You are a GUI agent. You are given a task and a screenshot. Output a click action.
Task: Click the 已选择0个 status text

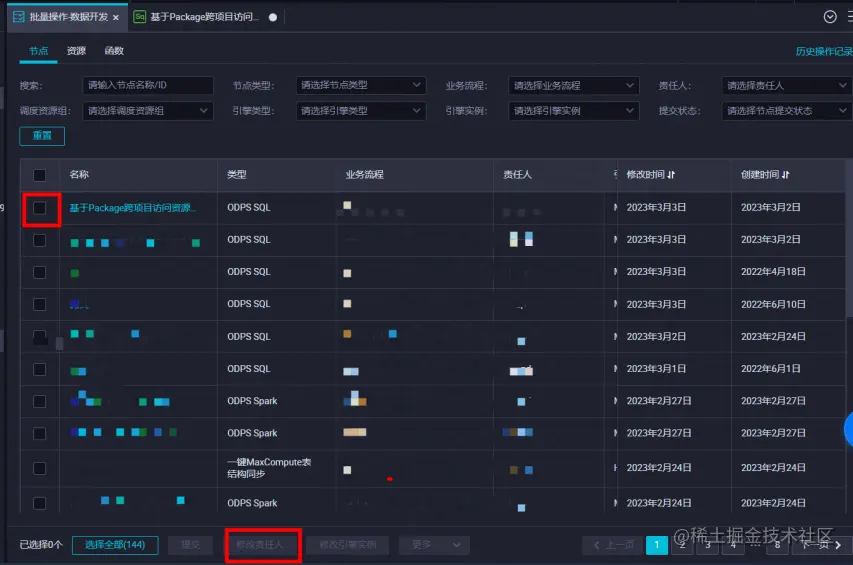pos(41,545)
